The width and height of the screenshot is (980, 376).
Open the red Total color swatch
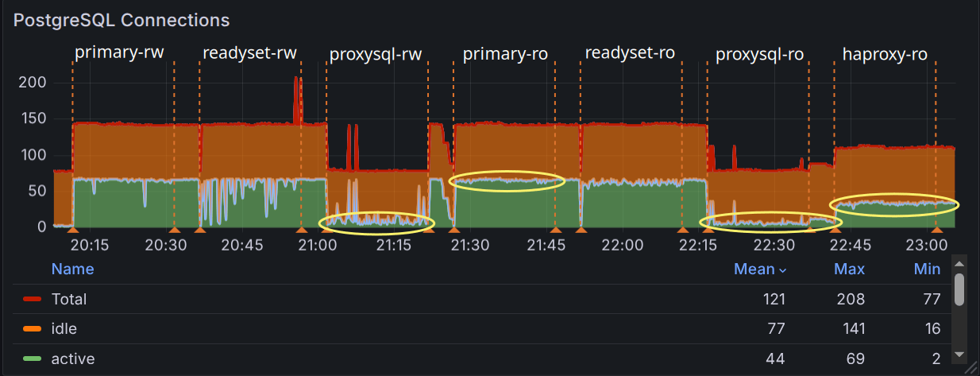pyautogui.click(x=33, y=299)
